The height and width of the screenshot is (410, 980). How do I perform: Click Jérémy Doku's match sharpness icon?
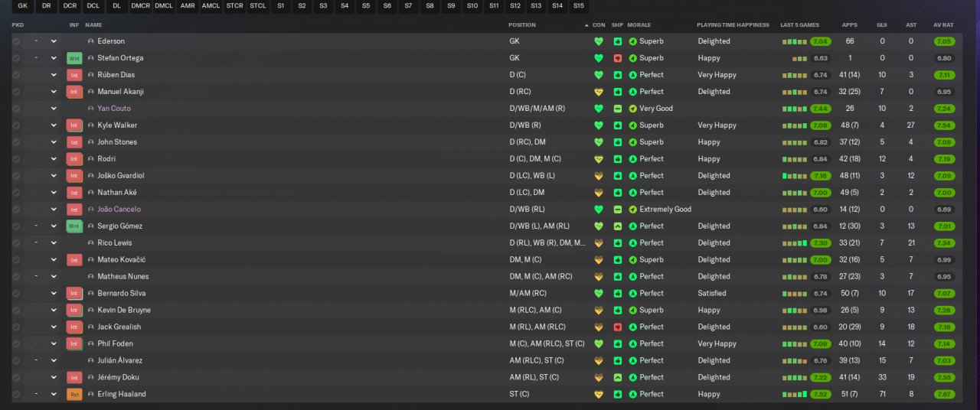coord(618,378)
